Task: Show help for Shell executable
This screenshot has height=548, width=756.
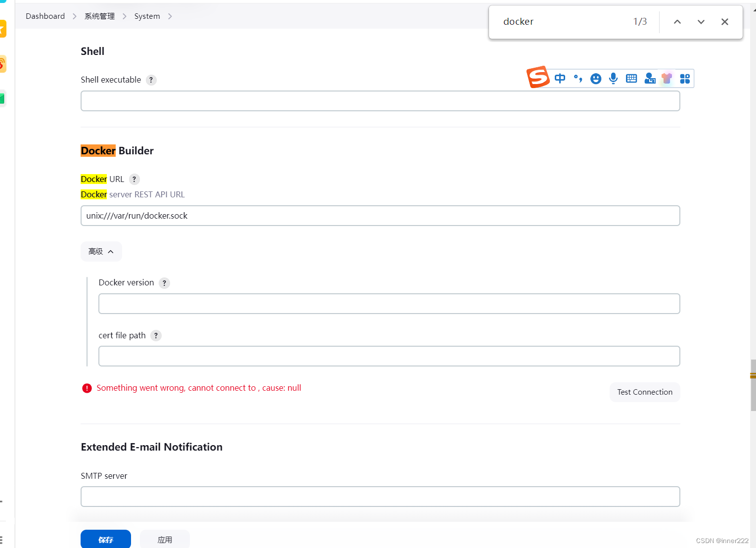Action: tap(151, 80)
